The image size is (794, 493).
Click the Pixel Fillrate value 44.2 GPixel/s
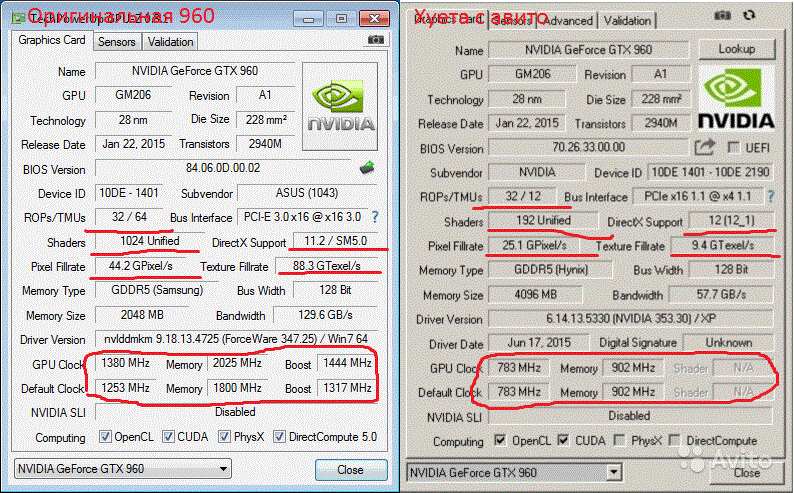click(x=141, y=266)
